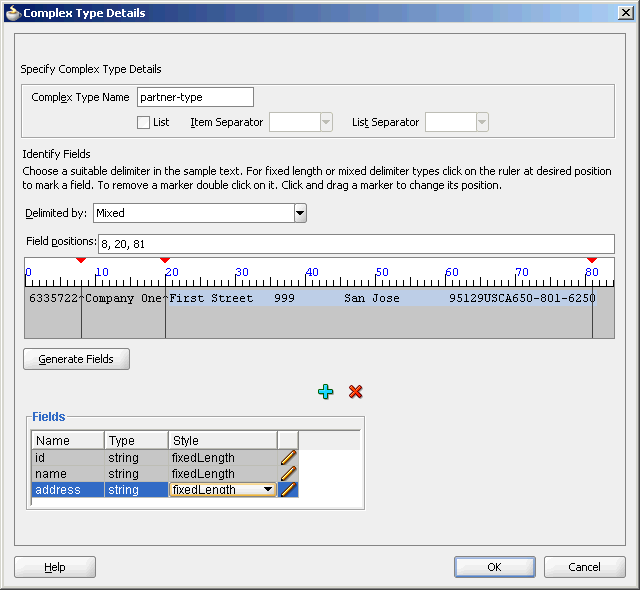This screenshot has height=590, width=640.
Task: Click the green plus add field icon
Action: (325, 392)
